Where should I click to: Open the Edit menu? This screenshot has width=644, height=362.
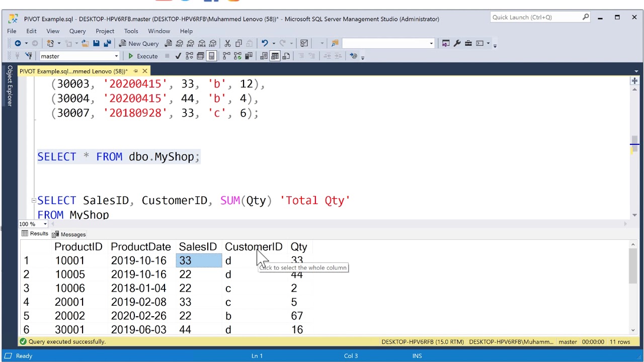point(31,31)
